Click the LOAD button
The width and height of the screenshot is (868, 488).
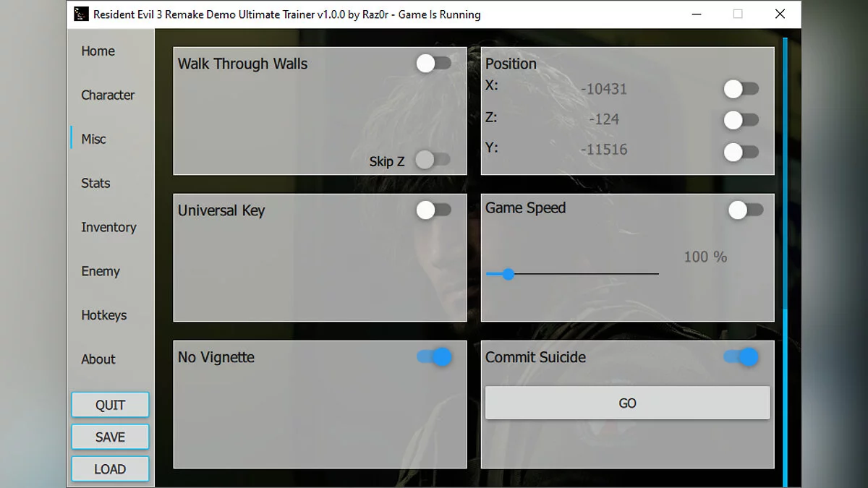click(x=110, y=469)
